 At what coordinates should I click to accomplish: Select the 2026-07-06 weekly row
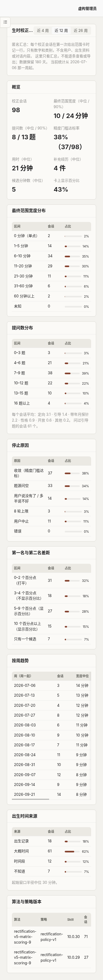pos(51,685)
